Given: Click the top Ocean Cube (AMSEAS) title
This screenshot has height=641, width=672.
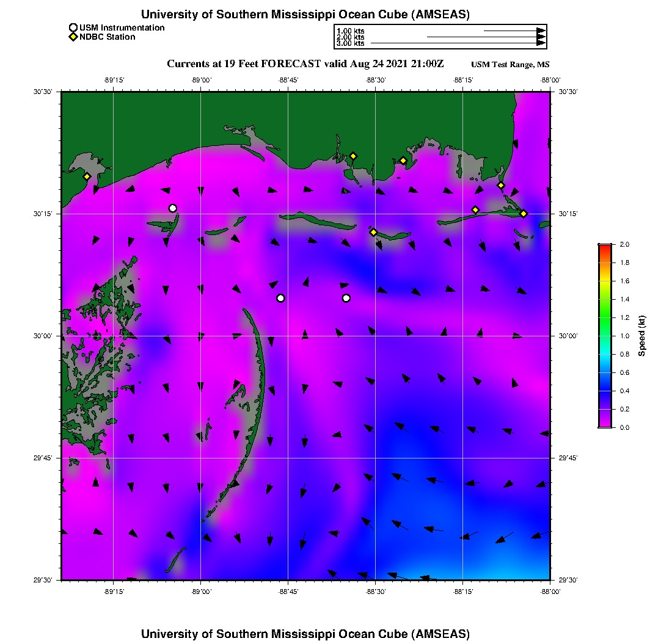Looking at the screenshot, I should [305, 14].
